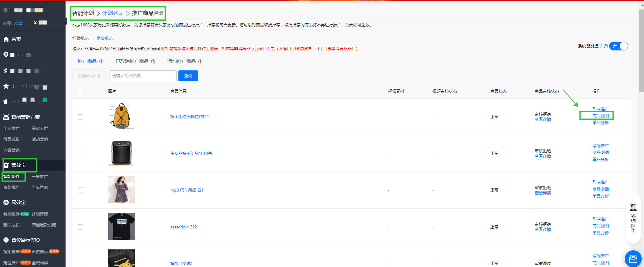Turn off the 系统智能选品 switch

pyautogui.click(x=619, y=46)
